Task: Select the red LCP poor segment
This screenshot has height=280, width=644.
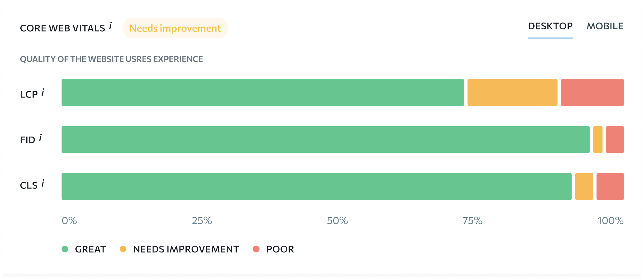Action: coord(592,92)
